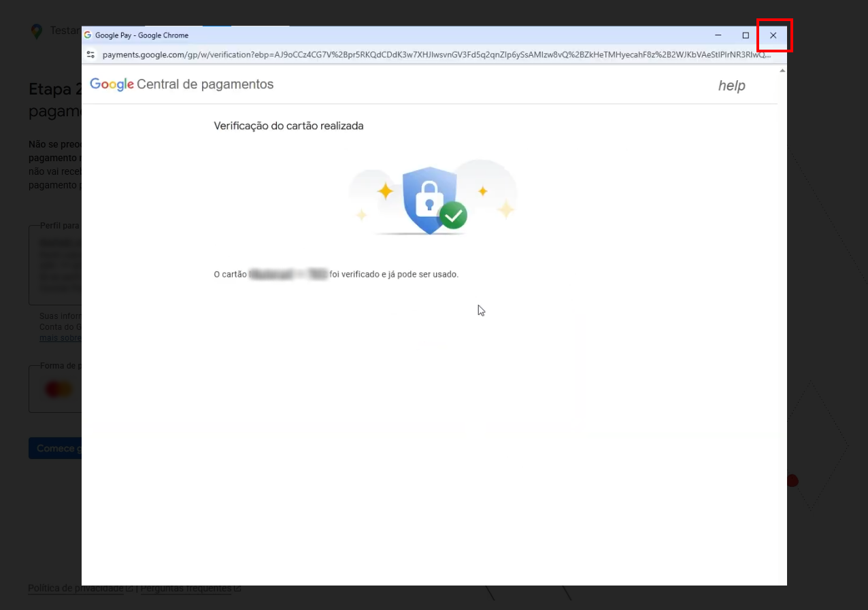Click the blue 'Comece' button in background page
This screenshot has width=868, height=610.
(x=56, y=448)
